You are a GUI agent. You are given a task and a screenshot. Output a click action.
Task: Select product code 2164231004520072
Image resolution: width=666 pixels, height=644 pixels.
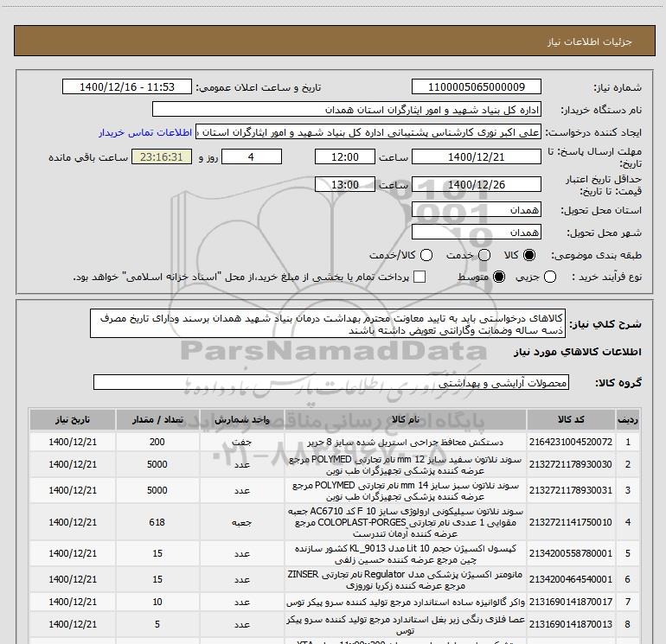tap(571, 442)
